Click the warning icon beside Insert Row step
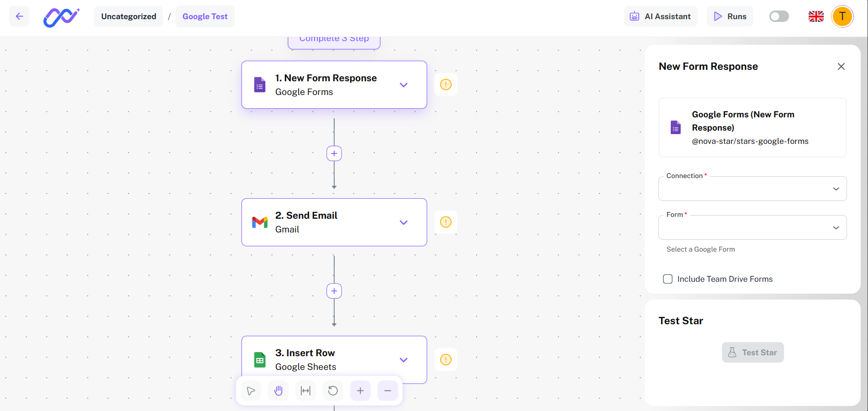 (x=446, y=359)
